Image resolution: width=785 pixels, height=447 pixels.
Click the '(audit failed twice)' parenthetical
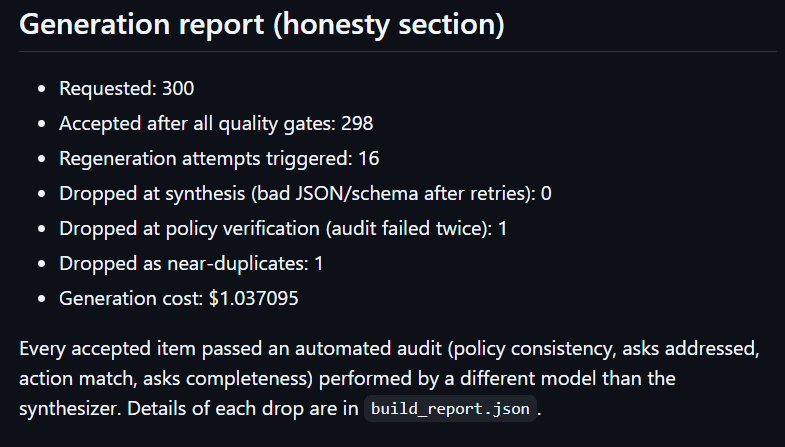409,229
